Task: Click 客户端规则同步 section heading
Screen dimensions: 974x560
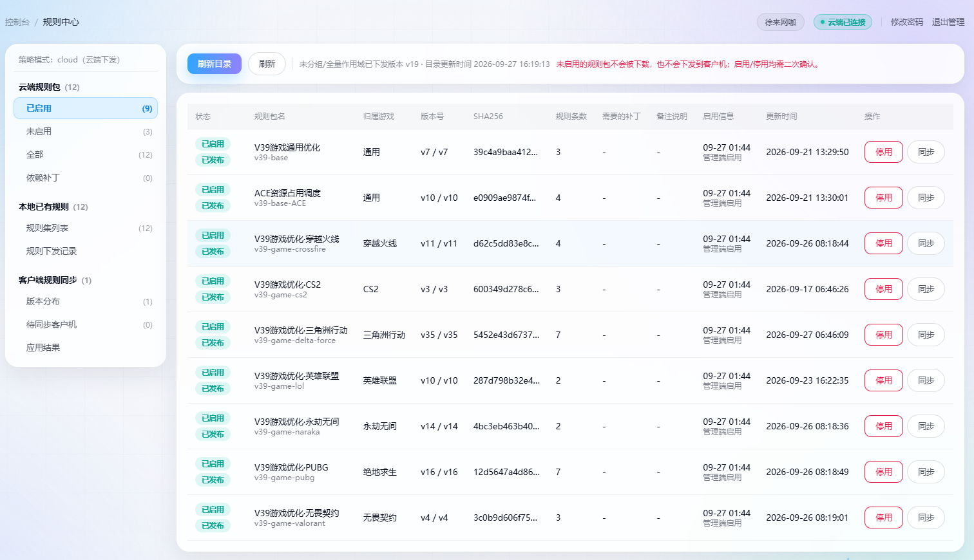Action: [55, 280]
